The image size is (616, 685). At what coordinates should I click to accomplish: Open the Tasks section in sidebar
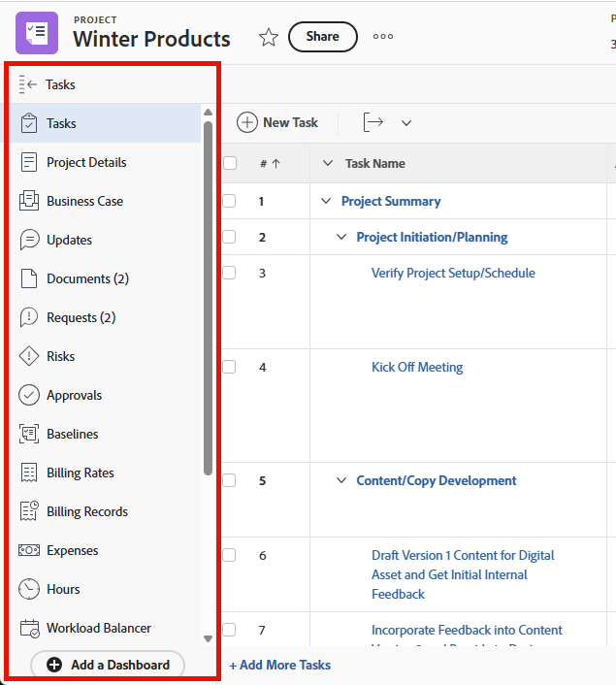[x=105, y=123]
